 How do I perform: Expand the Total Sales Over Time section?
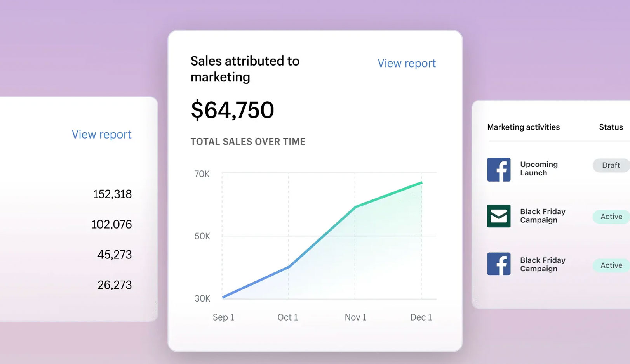pos(247,141)
